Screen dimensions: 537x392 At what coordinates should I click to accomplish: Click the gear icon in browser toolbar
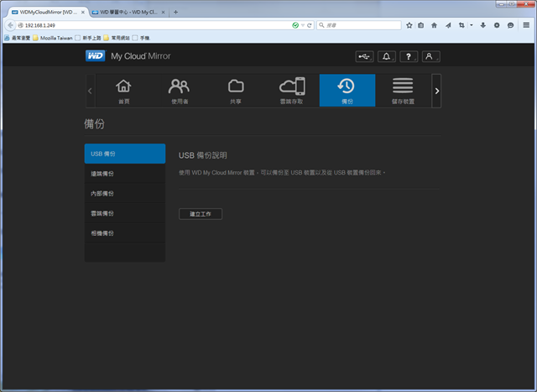(497, 25)
